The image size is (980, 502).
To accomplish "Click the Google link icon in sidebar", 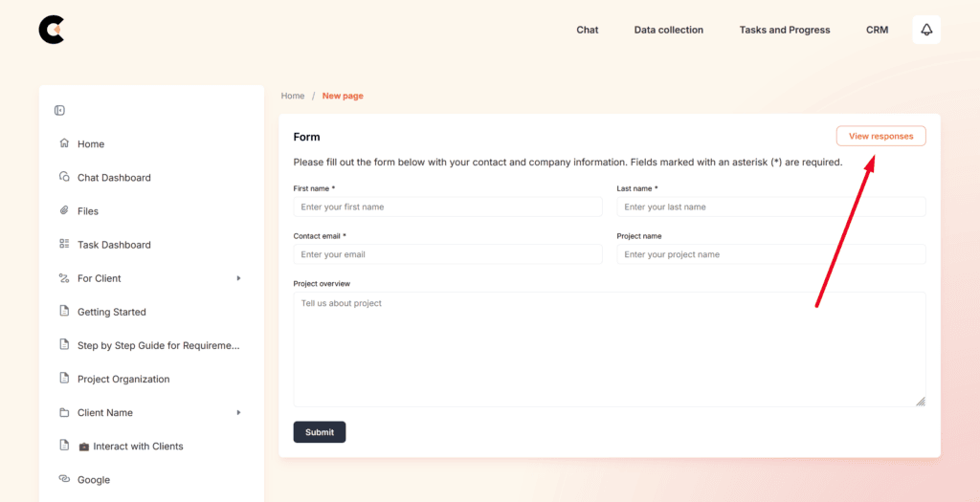I will (64, 479).
